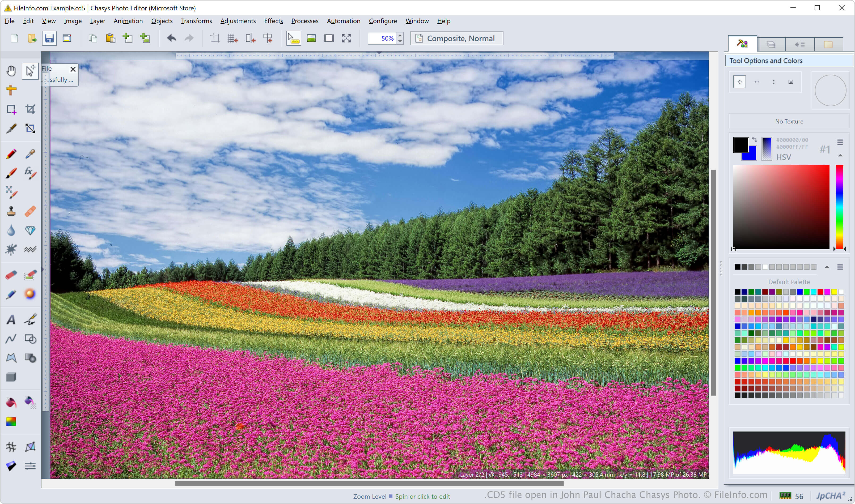The image size is (855, 504).
Task: Select the Hand pan tool
Action: point(11,71)
